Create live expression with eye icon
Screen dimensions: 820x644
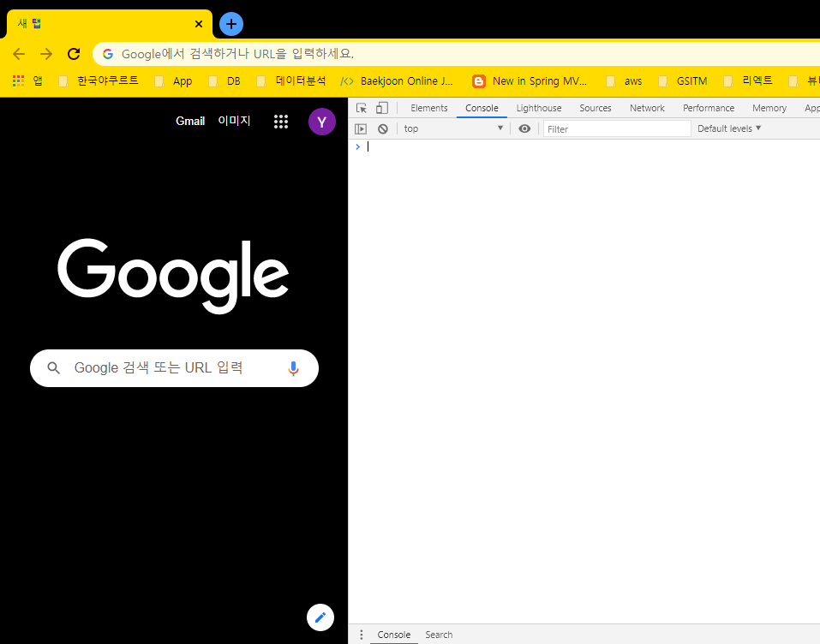[x=524, y=128]
